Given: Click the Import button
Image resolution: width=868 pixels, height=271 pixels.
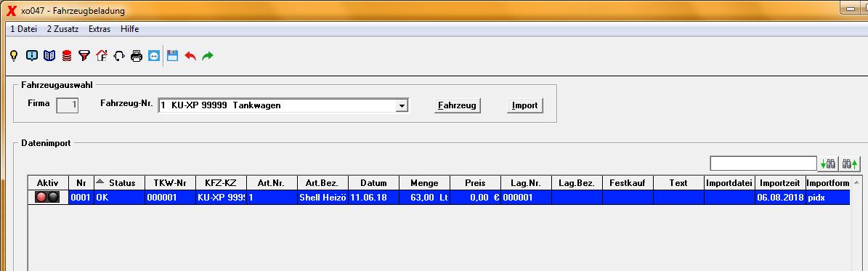Looking at the screenshot, I should click(x=524, y=105).
